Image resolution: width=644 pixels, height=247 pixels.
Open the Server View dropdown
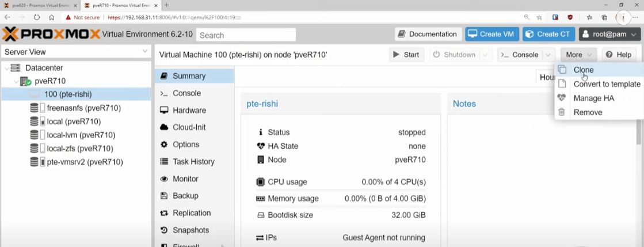coord(76,52)
